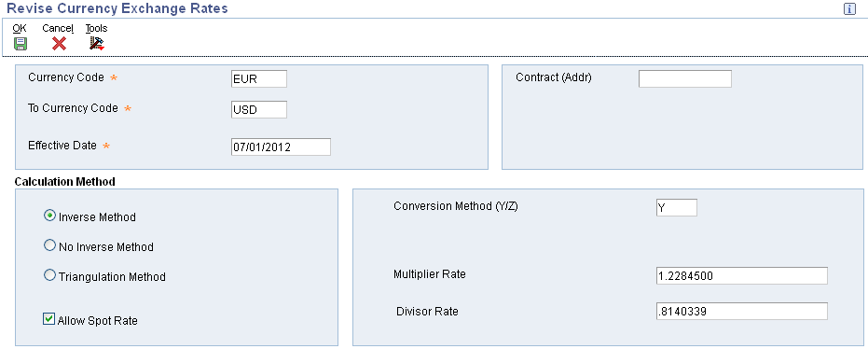868x349 pixels.
Task: Click the Divisor Rate input field
Action: (x=742, y=312)
